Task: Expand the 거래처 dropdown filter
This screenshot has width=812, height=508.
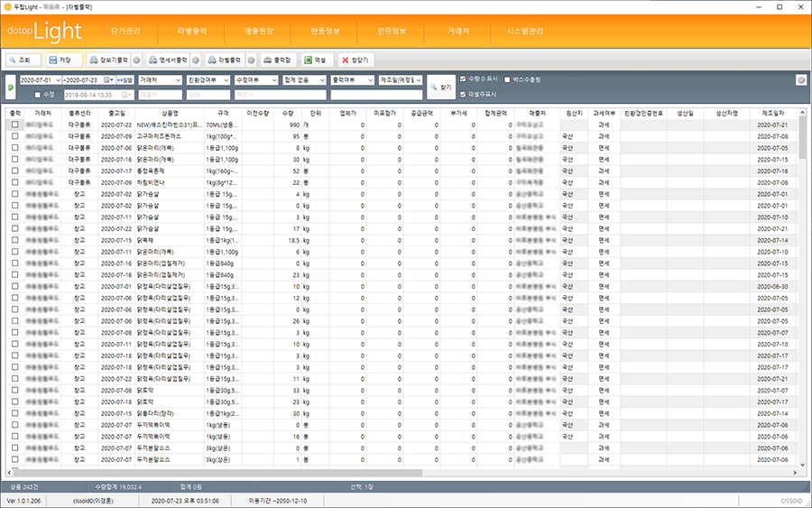Action: pos(160,80)
